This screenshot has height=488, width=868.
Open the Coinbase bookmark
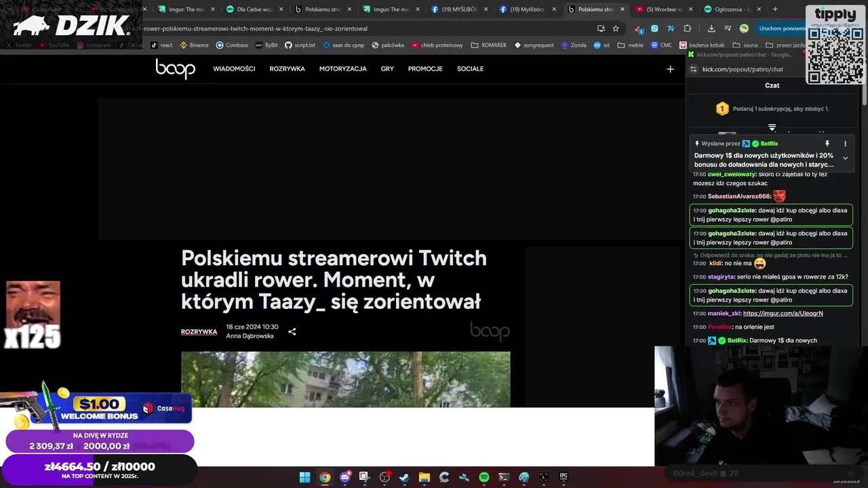point(232,45)
